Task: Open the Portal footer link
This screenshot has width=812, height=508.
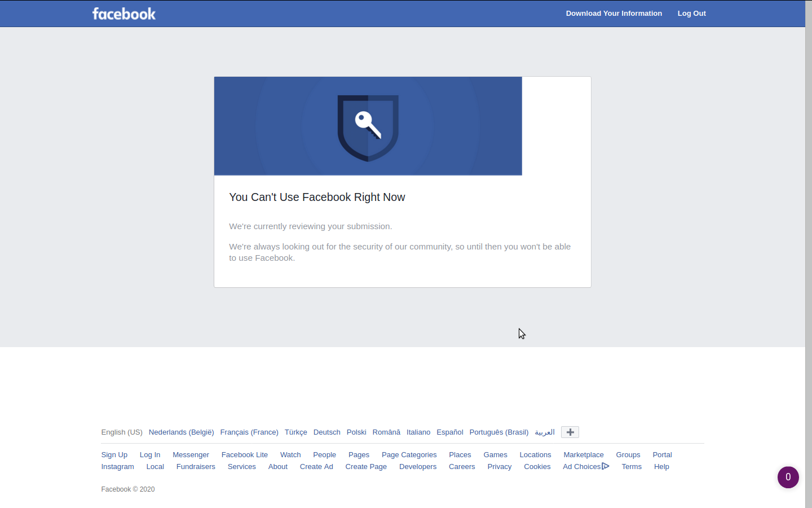Action: click(663, 455)
